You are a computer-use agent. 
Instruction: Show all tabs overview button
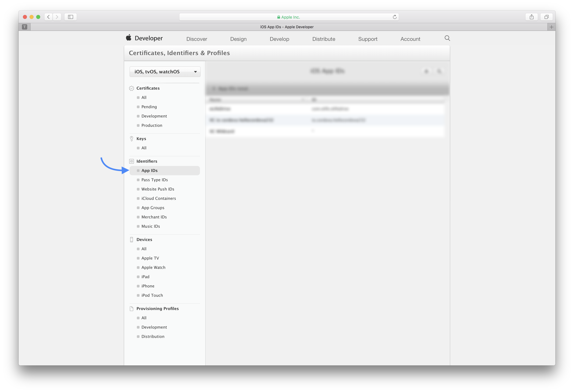[546, 17]
